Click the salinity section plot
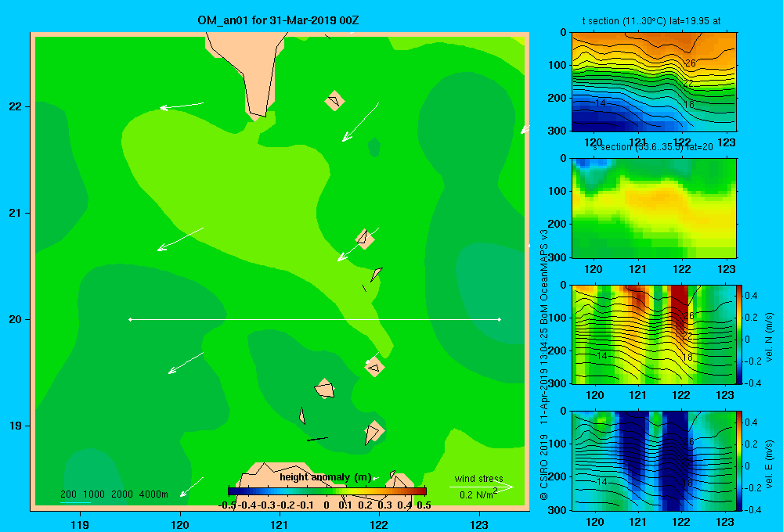The image size is (783, 532). 654,208
